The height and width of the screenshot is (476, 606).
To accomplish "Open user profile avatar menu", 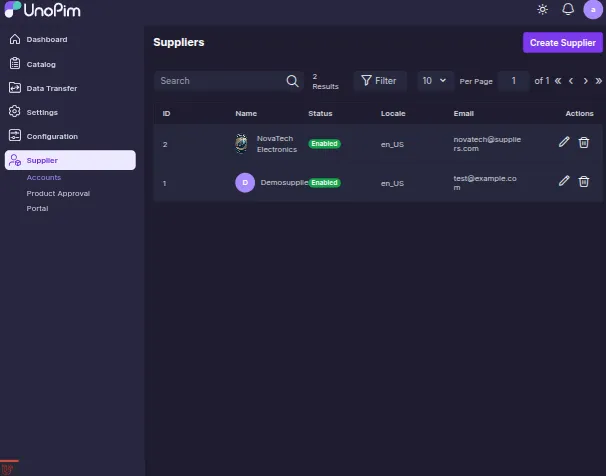I will click(x=593, y=10).
